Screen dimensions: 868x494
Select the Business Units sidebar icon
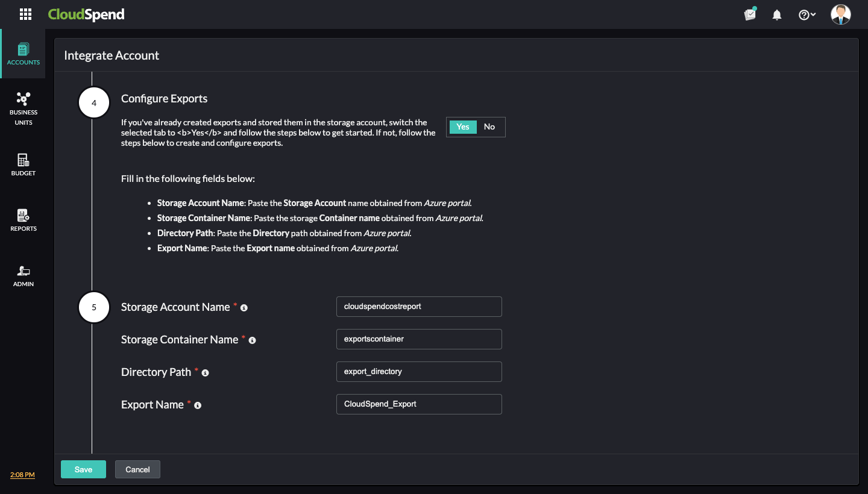pyautogui.click(x=23, y=107)
